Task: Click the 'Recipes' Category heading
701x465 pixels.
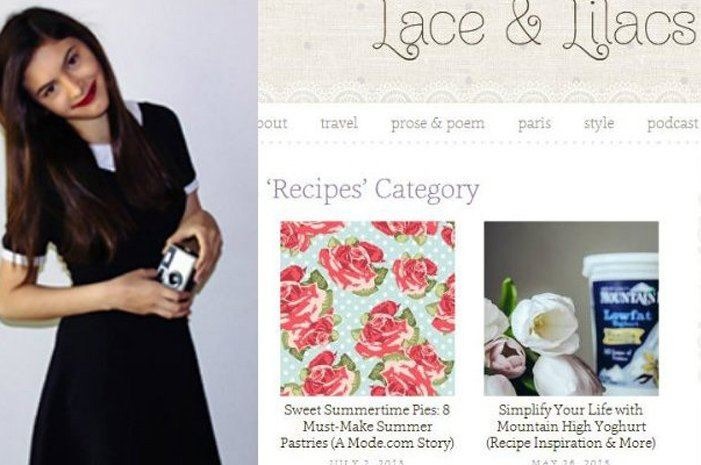Action: pyautogui.click(x=372, y=190)
